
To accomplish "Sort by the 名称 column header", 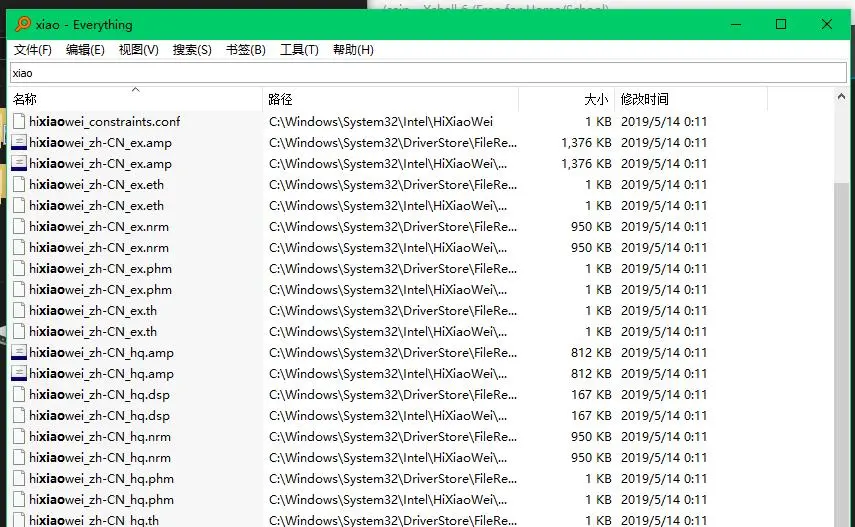I will [135, 99].
